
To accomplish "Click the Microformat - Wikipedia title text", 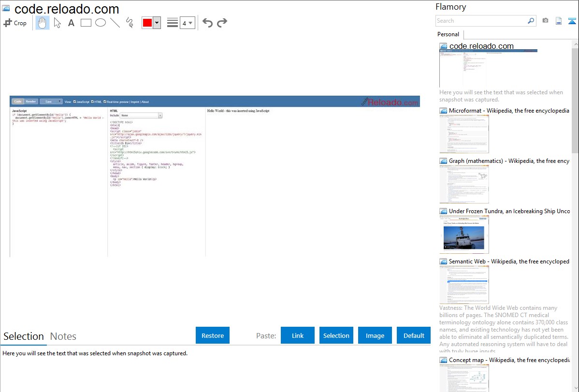I will (x=509, y=111).
